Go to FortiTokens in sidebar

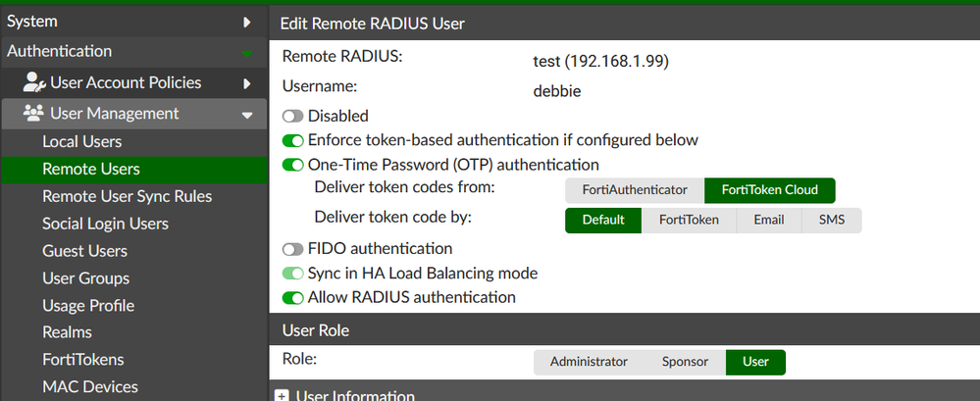coord(83,360)
